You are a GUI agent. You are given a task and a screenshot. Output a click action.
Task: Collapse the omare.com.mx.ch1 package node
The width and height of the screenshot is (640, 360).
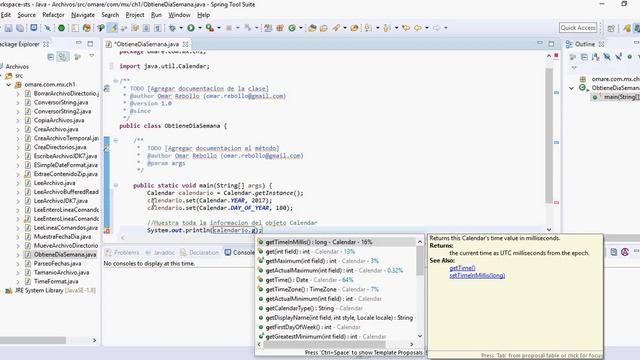click(x=8, y=84)
